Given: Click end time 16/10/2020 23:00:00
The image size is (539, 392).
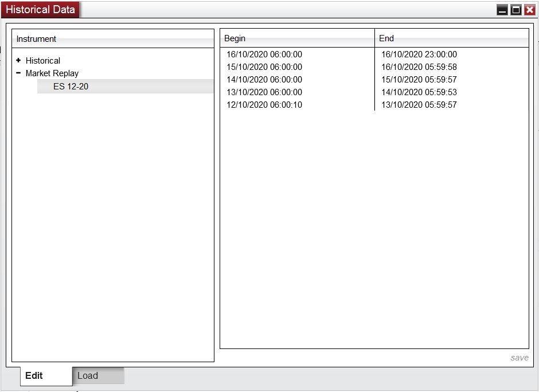Looking at the screenshot, I should pos(419,54).
